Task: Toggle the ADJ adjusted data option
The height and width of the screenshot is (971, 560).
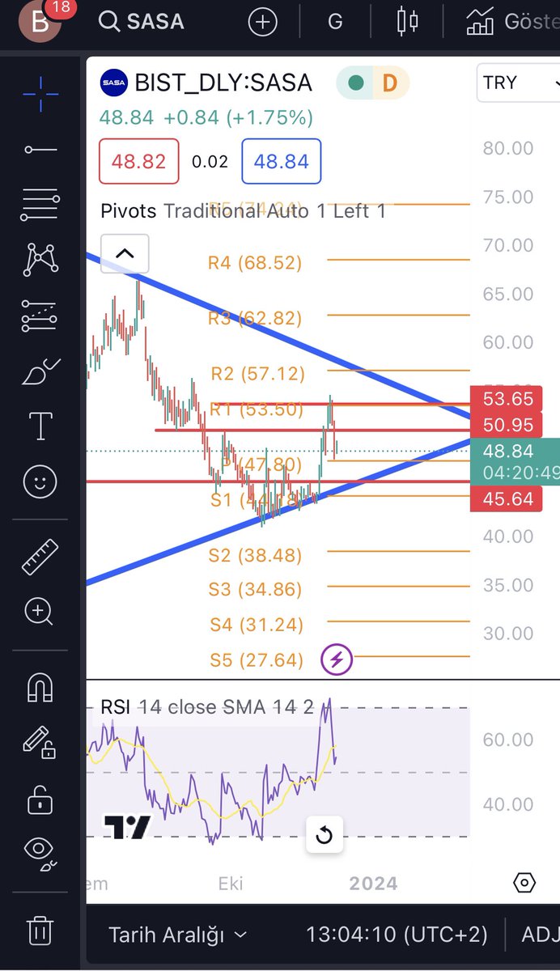Action: (540, 935)
